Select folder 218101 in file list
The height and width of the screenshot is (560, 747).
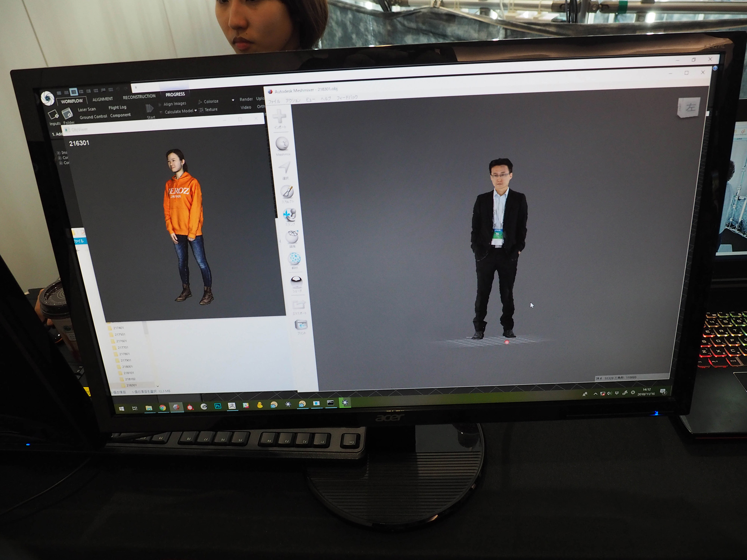click(x=129, y=373)
